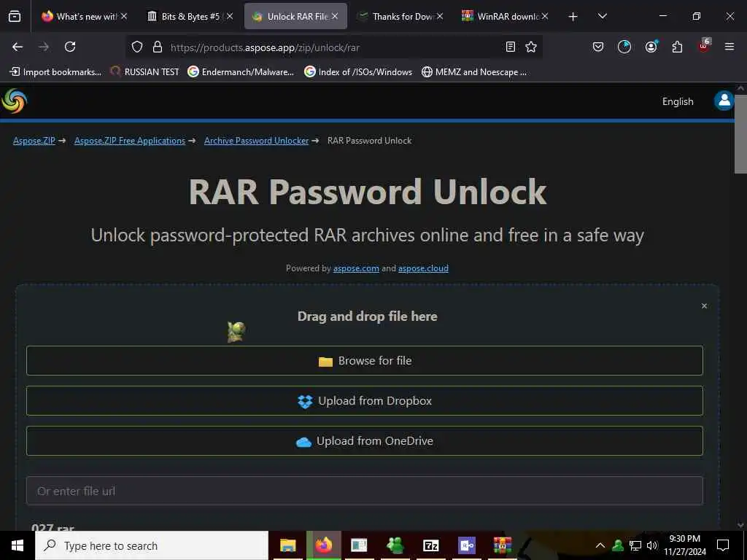The height and width of the screenshot is (560, 747).
Task: Open Firefox View icon in the tab bar
Action: coord(15,16)
